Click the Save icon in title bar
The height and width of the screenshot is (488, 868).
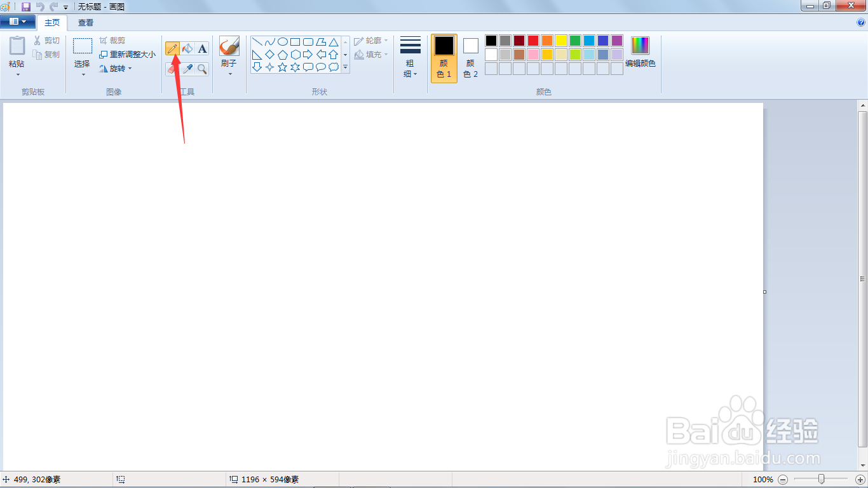[26, 6]
